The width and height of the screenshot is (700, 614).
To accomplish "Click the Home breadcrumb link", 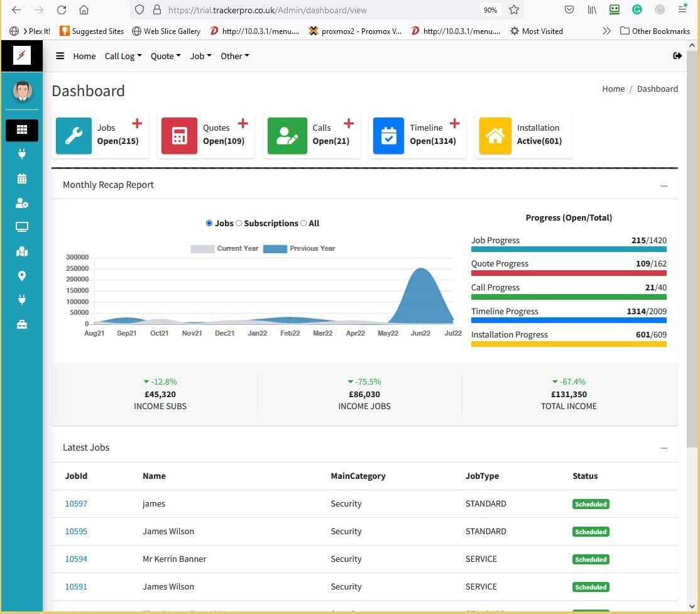I will (613, 89).
